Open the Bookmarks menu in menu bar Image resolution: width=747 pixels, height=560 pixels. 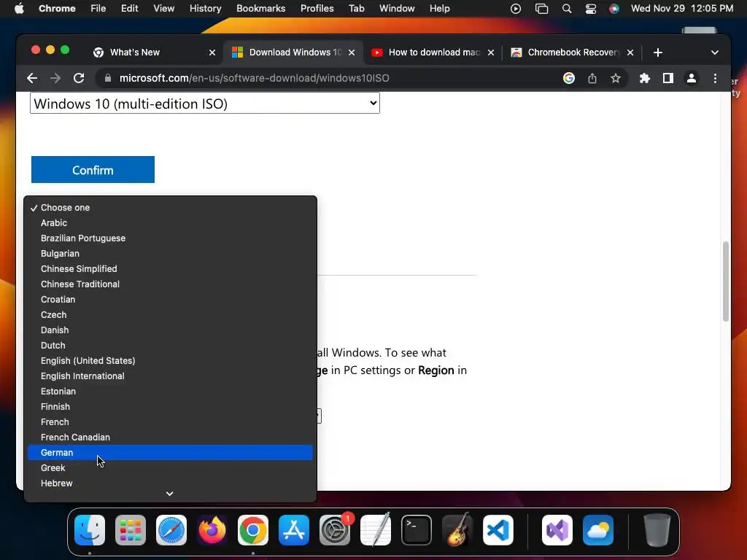tap(260, 9)
